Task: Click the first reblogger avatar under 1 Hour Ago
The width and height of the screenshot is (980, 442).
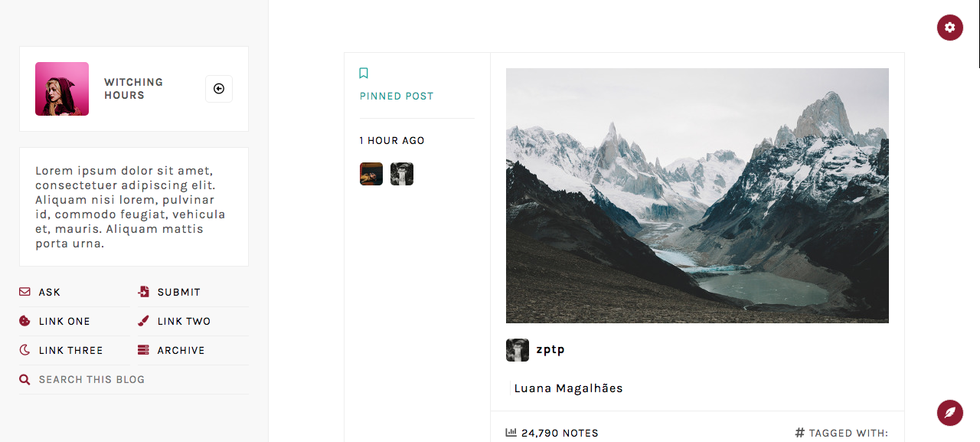Action: coord(371,174)
